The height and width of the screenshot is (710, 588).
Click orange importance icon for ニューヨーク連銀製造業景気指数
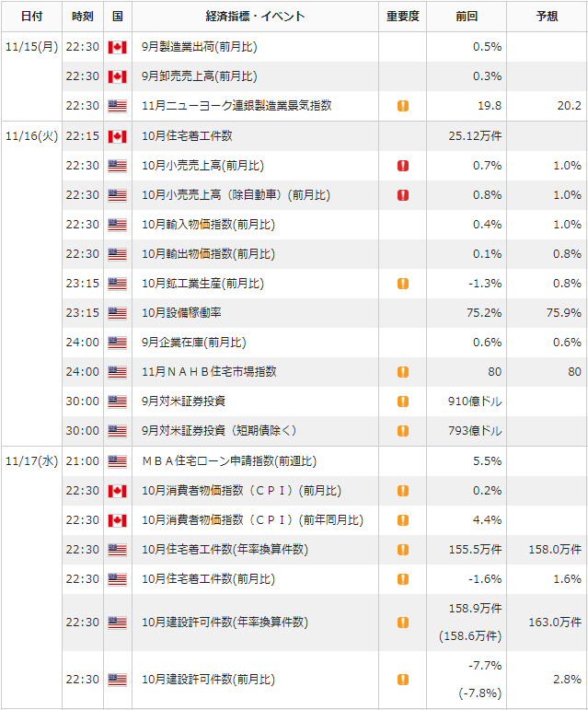(402, 106)
